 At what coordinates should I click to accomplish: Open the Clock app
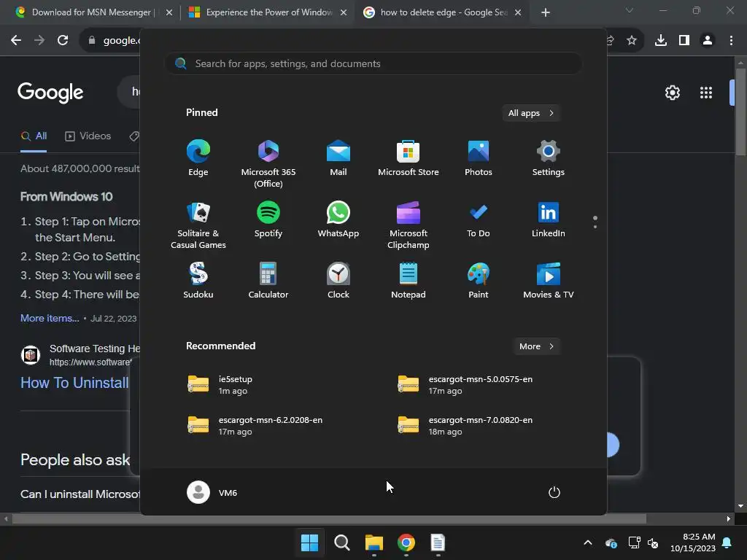(338, 281)
